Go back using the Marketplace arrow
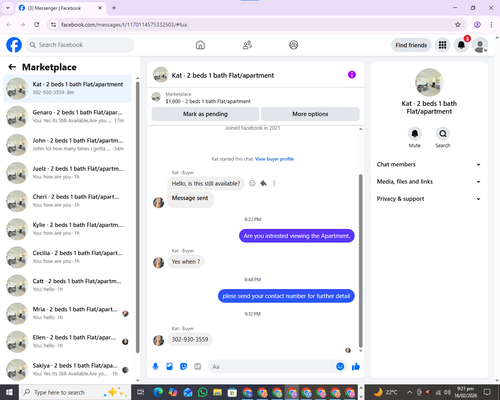Viewport: 500px width, 400px height. [x=12, y=67]
